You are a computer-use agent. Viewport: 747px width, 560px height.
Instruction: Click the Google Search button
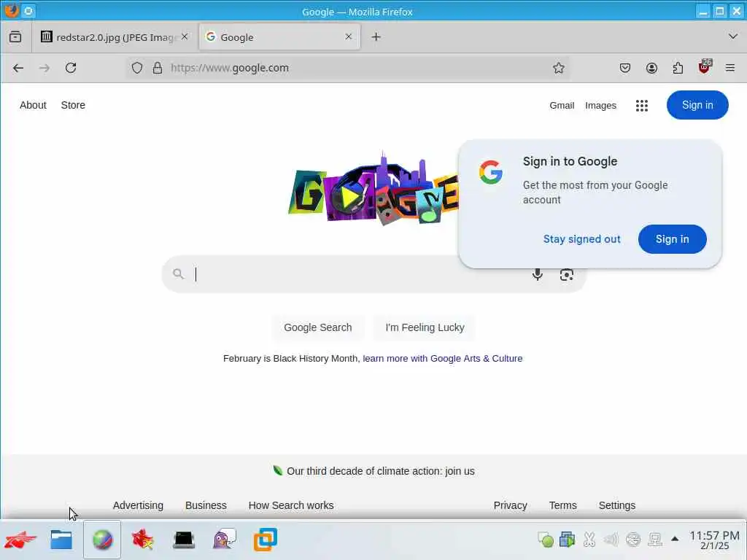click(x=318, y=327)
